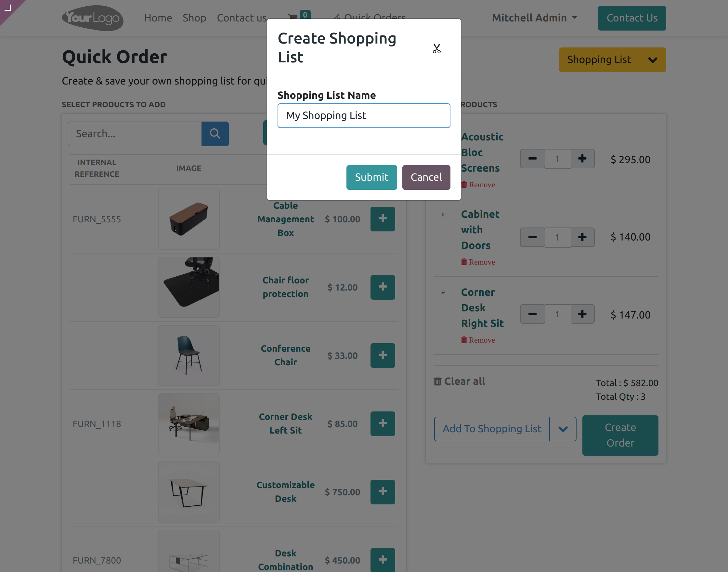Increase quantity of Acoustic Bloc Screens
The image size is (728, 572).
[582, 158]
